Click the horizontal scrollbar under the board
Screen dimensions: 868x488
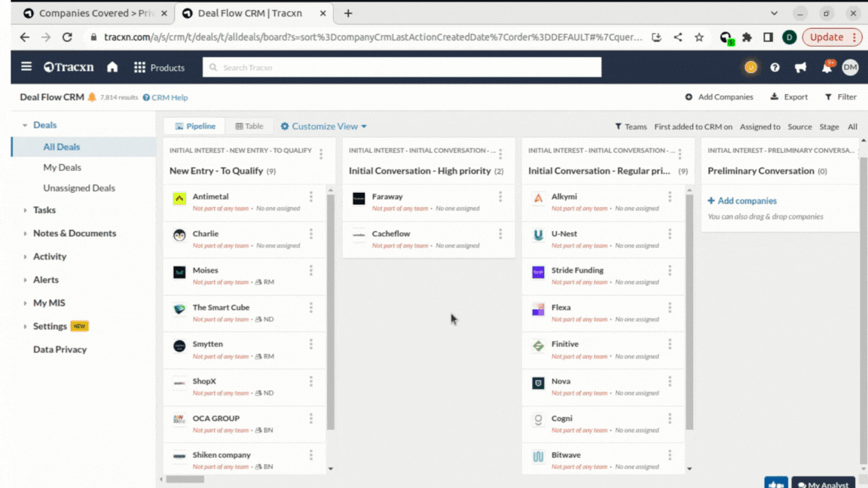(x=185, y=479)
